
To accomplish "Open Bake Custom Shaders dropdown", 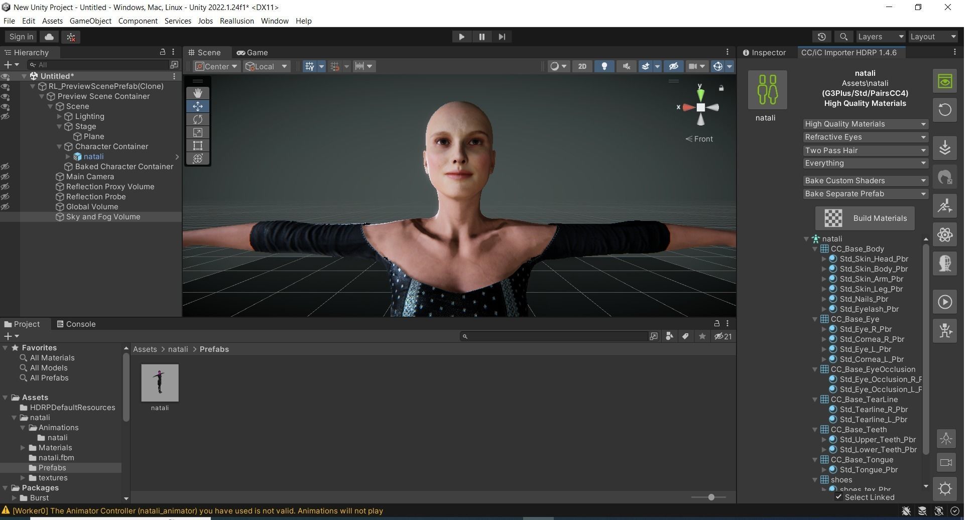I will [x=865, y=181].
